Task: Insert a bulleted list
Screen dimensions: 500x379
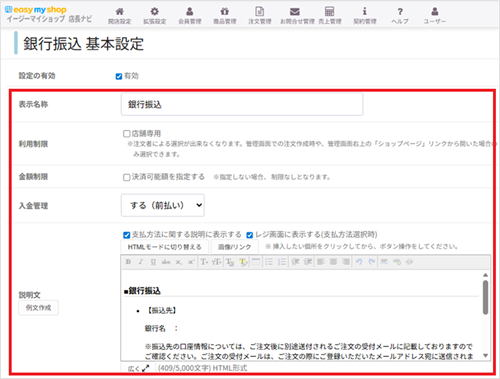Action: coord(269,262)
